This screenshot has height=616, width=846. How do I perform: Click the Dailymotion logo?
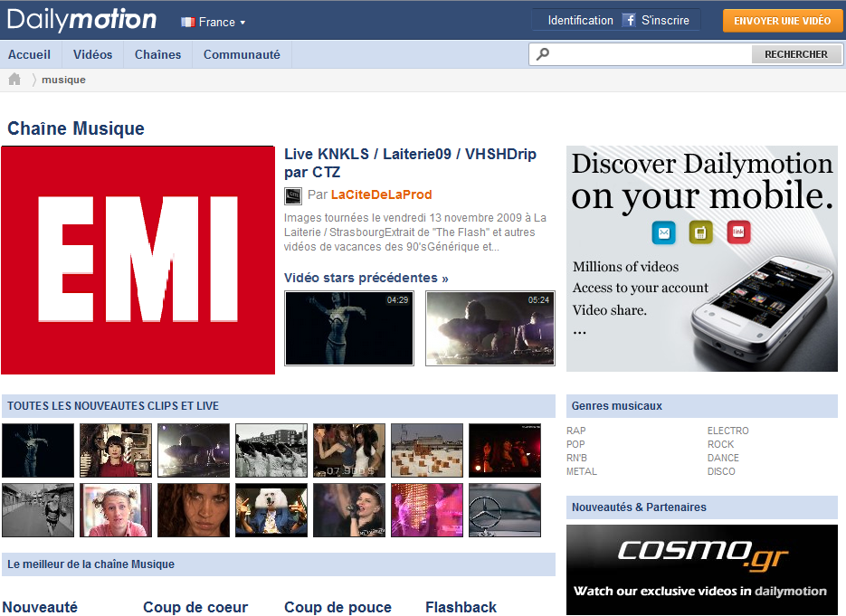82,20
